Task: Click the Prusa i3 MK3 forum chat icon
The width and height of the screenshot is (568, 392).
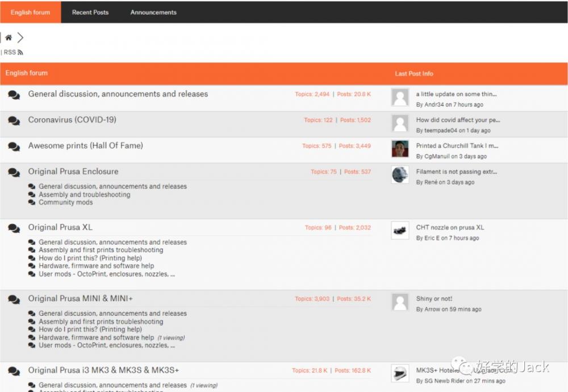Action: pyautogui.click(x=14, y=371)
